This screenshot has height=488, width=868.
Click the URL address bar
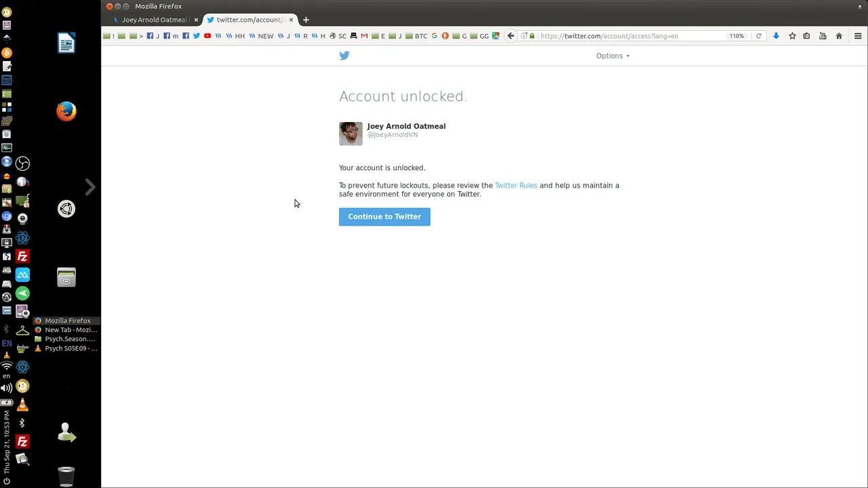coord(631,36)
